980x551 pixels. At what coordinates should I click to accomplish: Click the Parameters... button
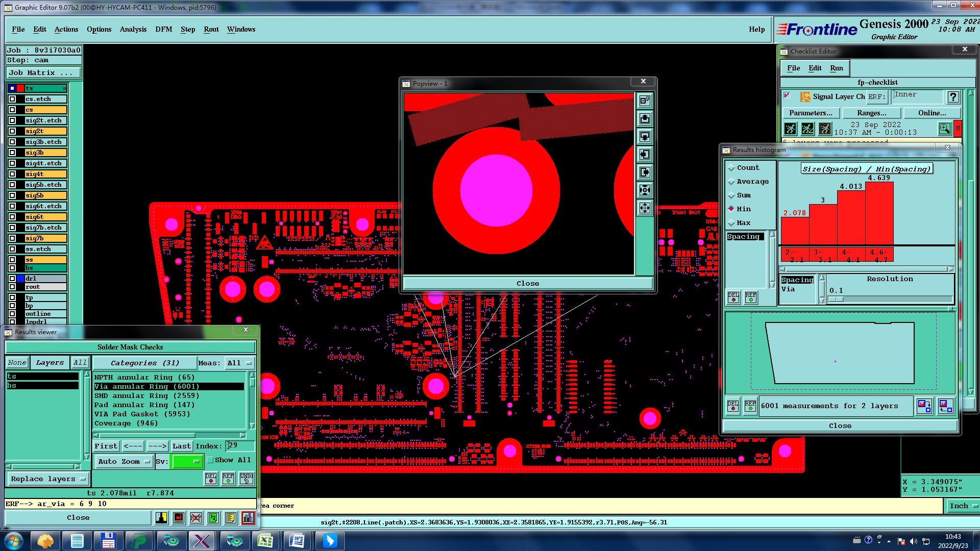tap(810, 113)
